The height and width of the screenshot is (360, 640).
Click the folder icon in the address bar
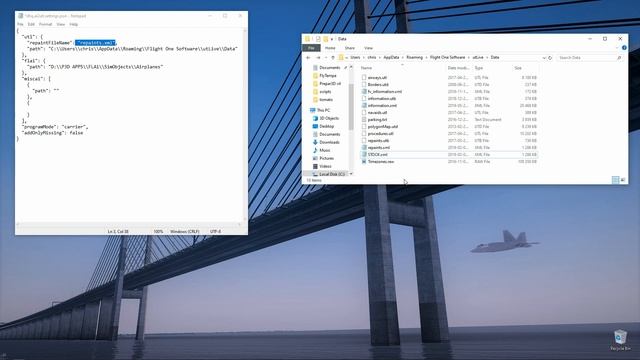pos(341,58)
